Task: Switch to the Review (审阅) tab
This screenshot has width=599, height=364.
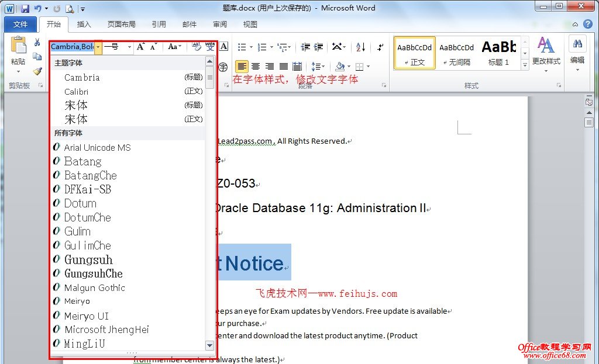Action: pos(220,25)
